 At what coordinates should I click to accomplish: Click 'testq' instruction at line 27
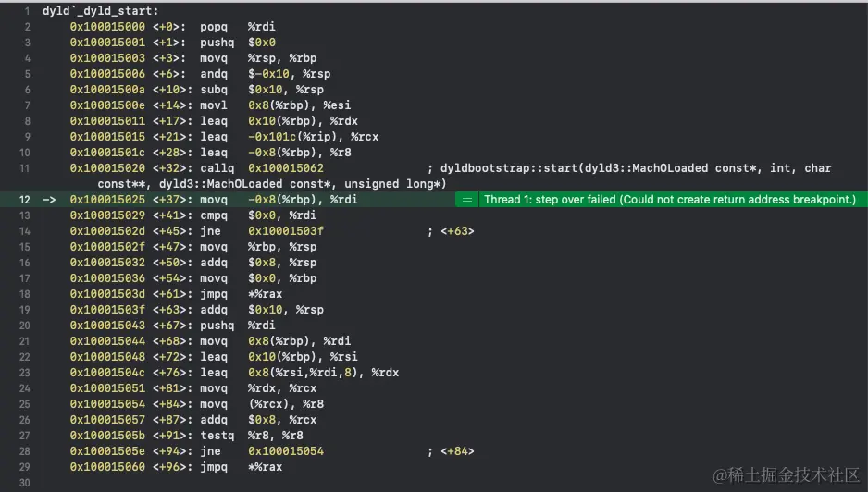pos(217,436)
